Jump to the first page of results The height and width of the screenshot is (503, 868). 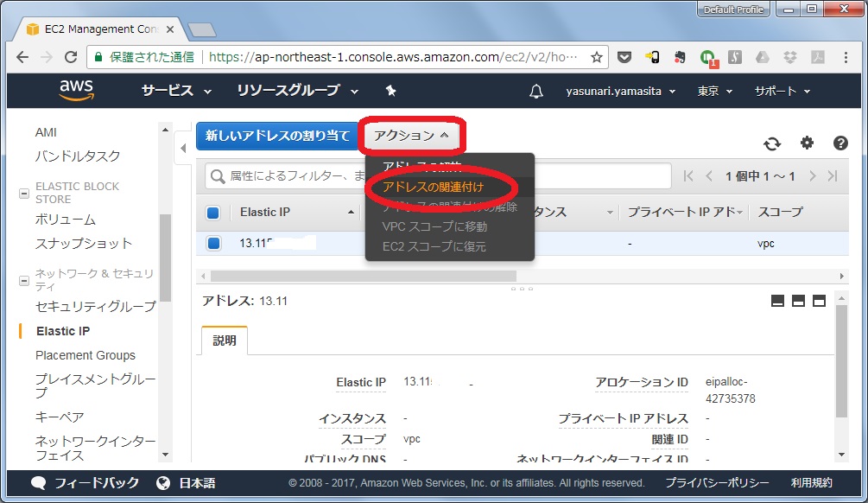688,176
